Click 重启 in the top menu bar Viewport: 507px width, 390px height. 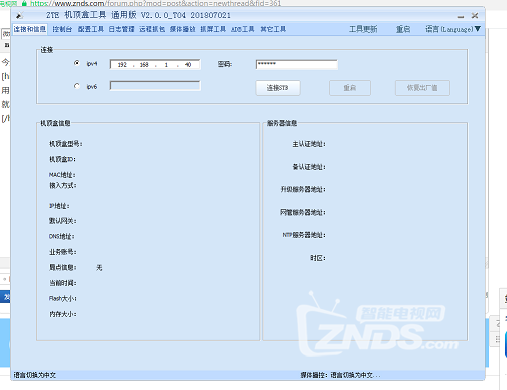click(x=403, y=29)
